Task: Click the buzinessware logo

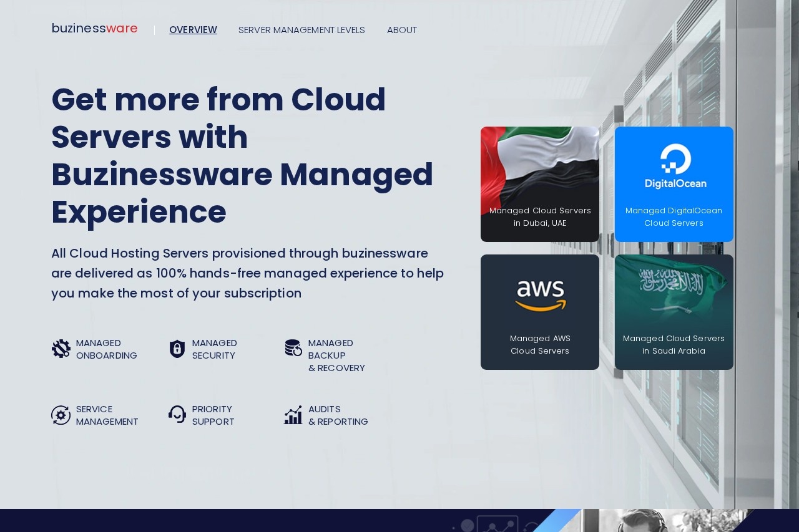Action: coord(94,29)
